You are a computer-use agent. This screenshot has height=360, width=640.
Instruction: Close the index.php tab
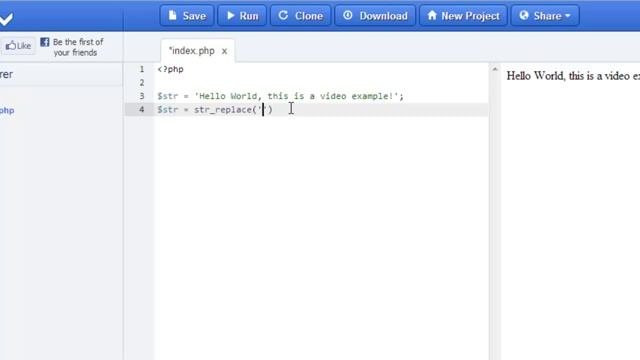tap(224, 51)
